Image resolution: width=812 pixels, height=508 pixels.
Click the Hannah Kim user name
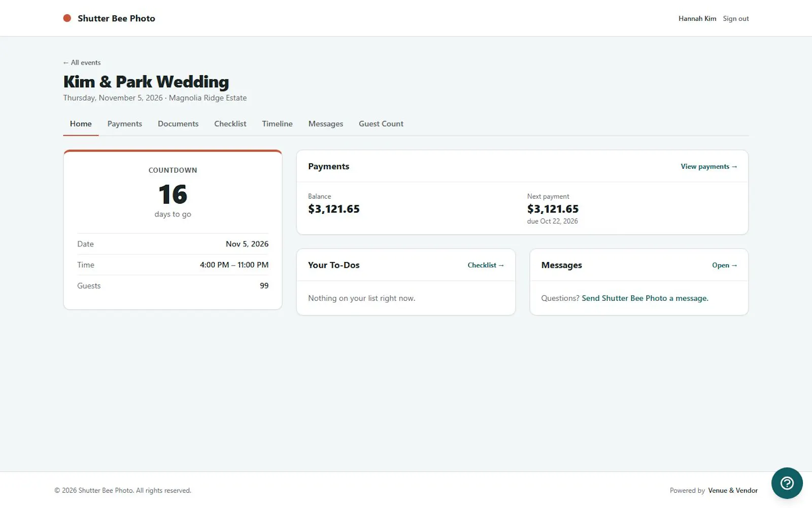(x=697, y=19)
